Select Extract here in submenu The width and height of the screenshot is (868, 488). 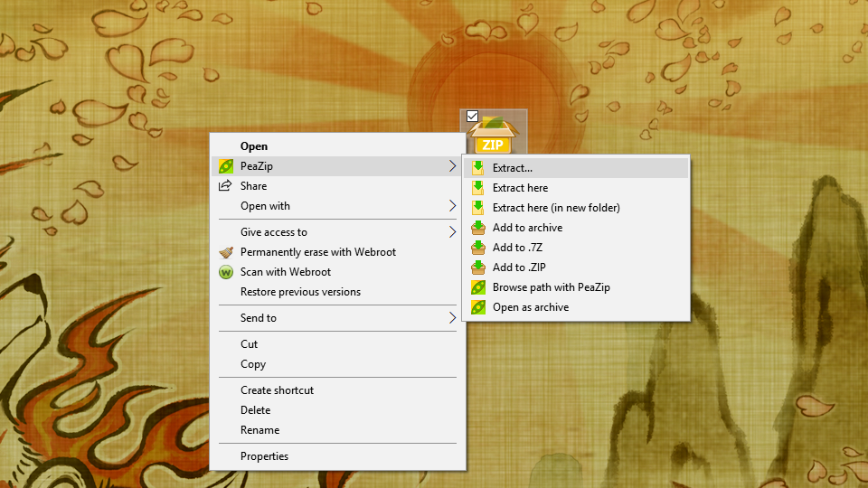point(576,188)
